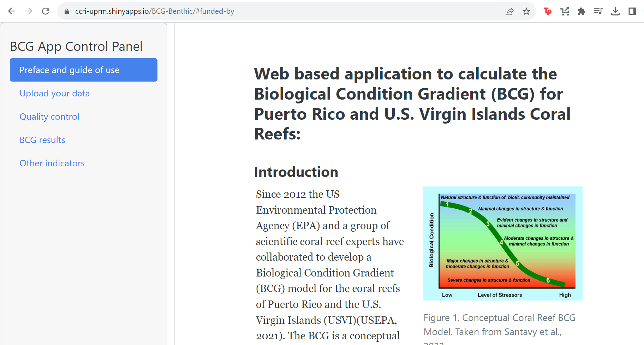The width and height of the screenshot is (644, 345).
Task: Open the music playlist extension
Action: coord(598,11)
